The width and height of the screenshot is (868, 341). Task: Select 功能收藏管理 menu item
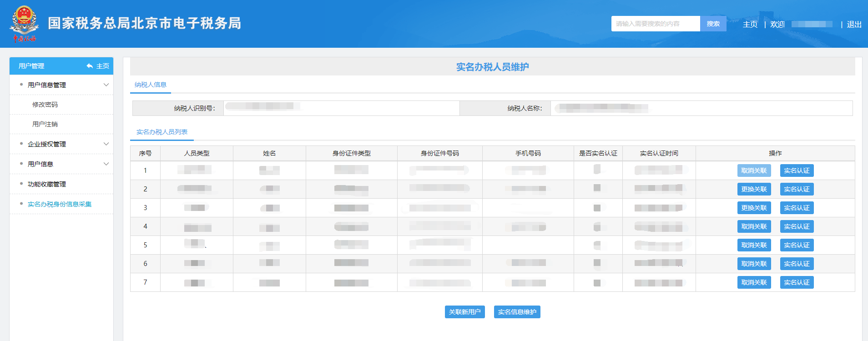47,184
